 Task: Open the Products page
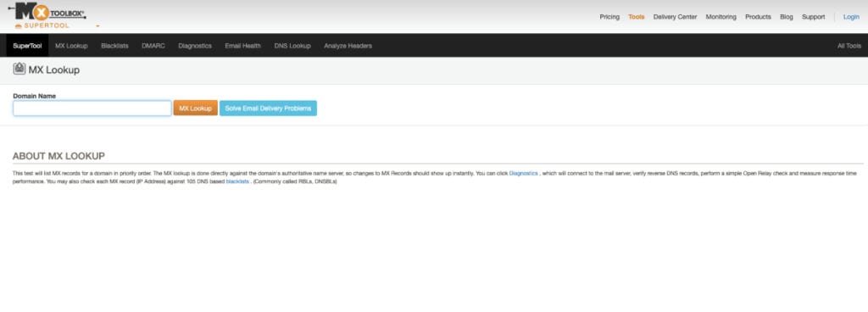coord(758,17)
